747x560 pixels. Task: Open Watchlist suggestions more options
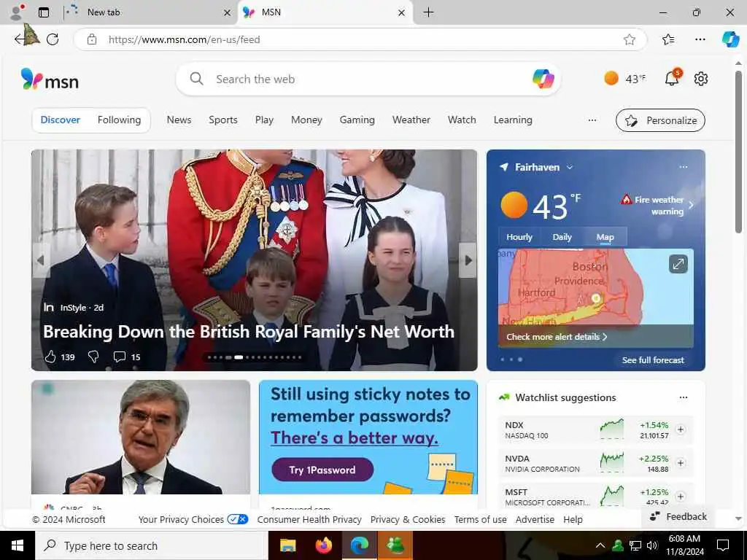coord(683,397)
